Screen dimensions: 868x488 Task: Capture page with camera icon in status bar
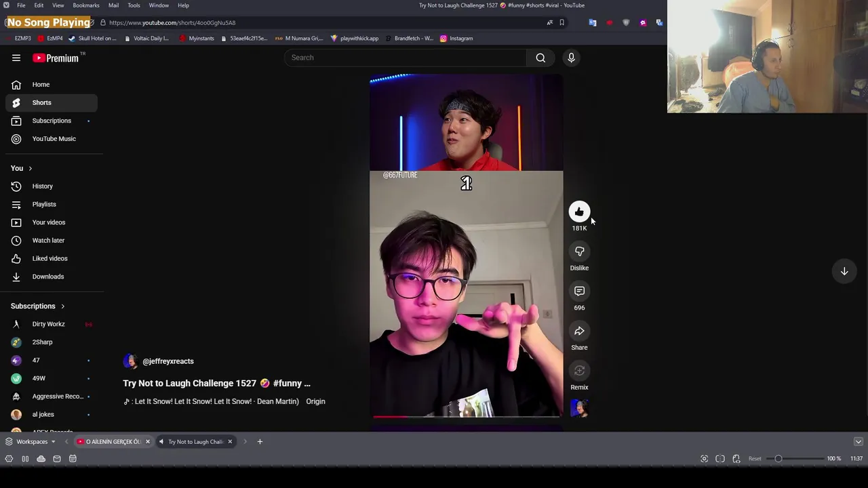pyautogui.click(x=704, y=459)
